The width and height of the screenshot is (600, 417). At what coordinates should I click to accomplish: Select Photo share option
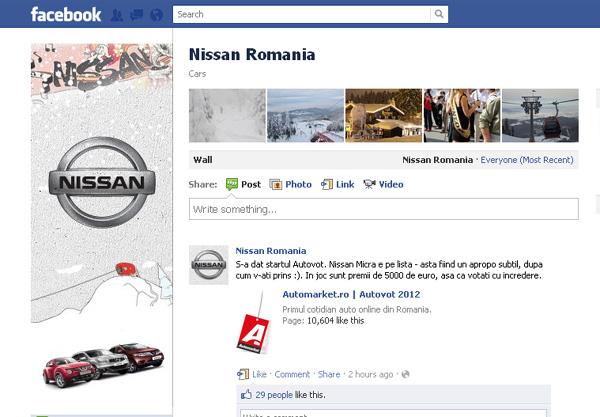(x=291, y=184)
